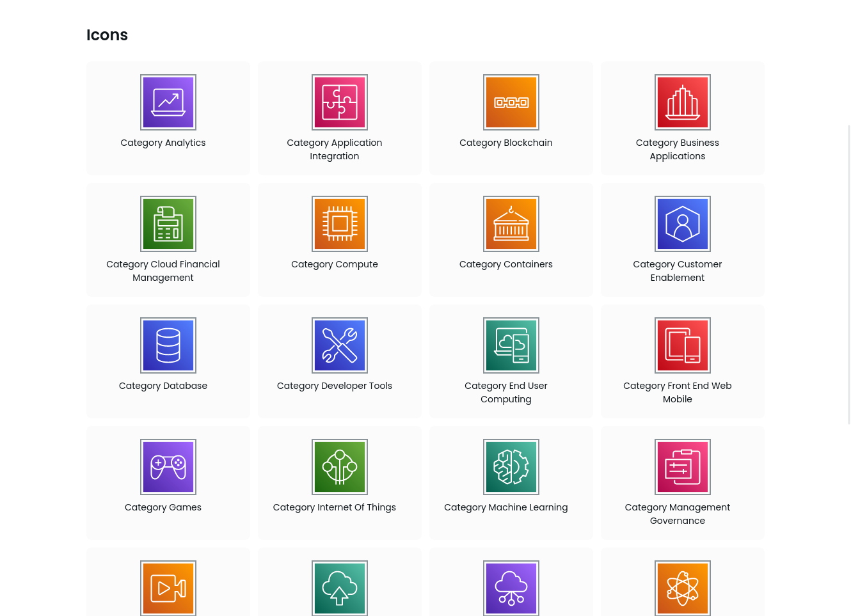This screenshot has width=851, height=616.
Task: Click the orange atom icon
Action: point(683,588)
